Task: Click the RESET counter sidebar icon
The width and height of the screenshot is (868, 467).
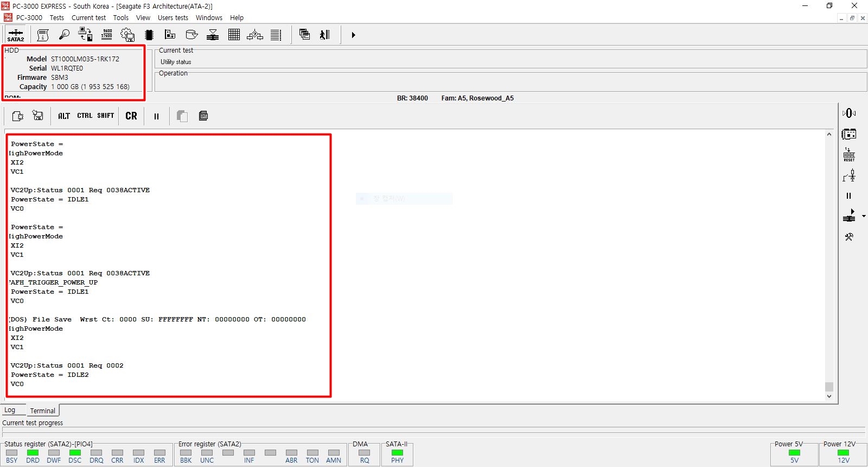Action: pyautogui.click(x=849, y=155)
